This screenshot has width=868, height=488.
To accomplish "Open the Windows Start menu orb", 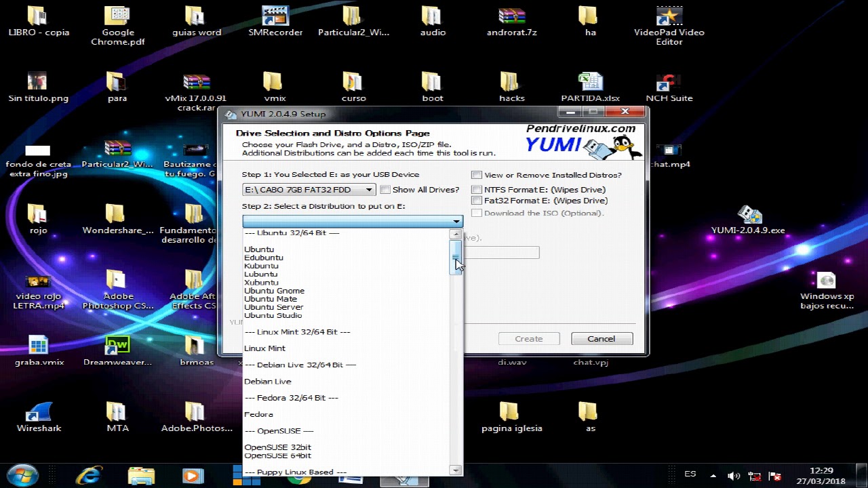I will [x=23, y=474].
